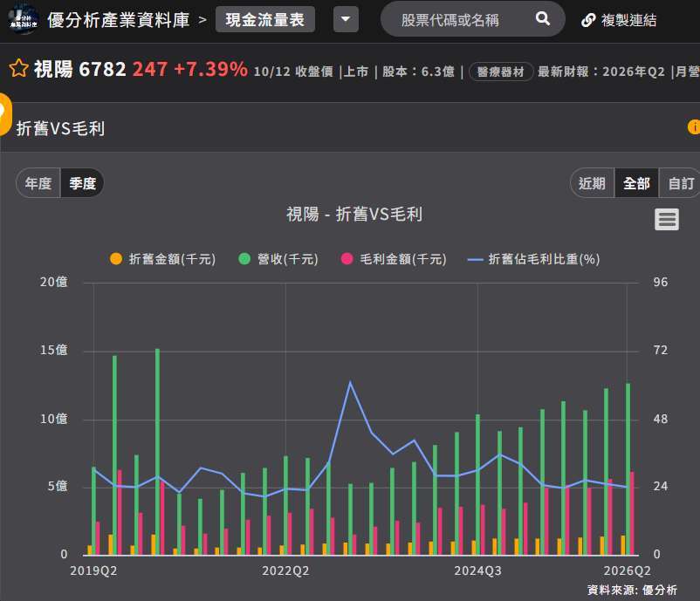Toggle 毛利金額(千元) legend series
This screenshot has width=700, height=601.
point(394,259)
